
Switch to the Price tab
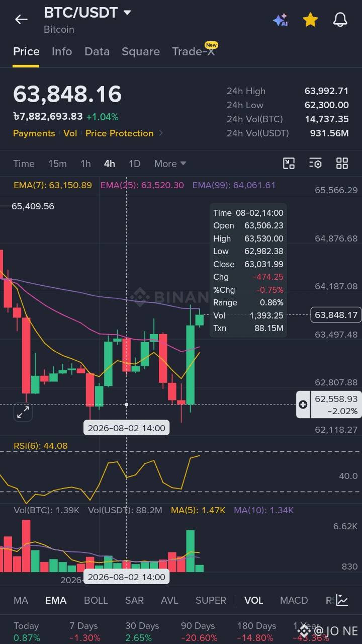26,51
